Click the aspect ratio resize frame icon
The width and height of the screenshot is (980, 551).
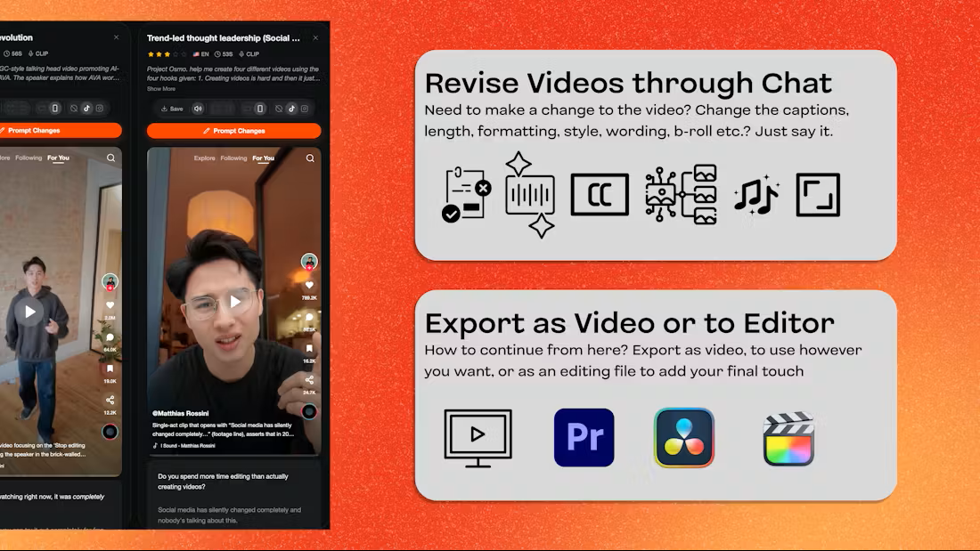818,195
